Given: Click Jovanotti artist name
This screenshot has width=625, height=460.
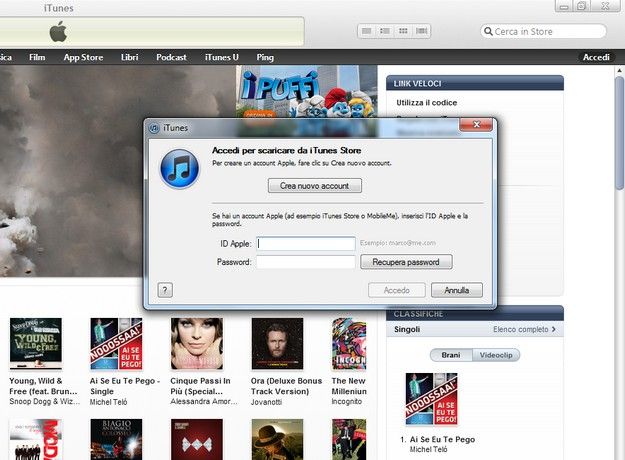Looking at the screenshot, I should click(266, 402).
